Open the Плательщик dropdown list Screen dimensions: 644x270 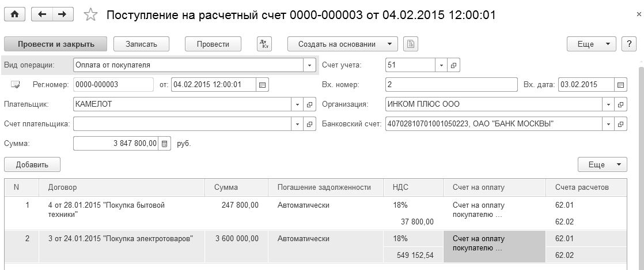298,104
